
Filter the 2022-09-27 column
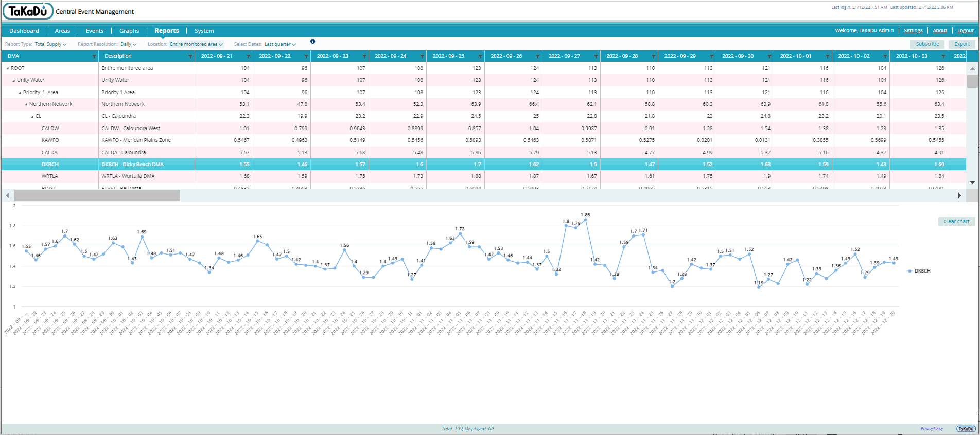596,56
